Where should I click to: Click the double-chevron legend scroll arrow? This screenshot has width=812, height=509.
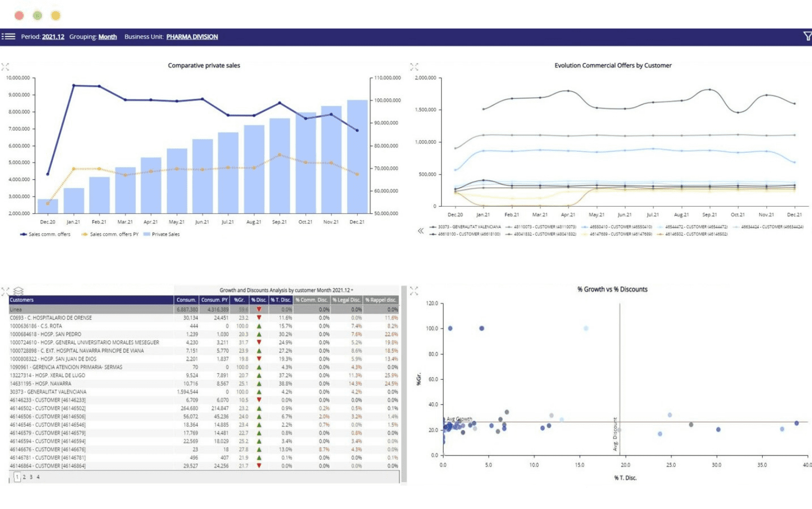(421, 231)
